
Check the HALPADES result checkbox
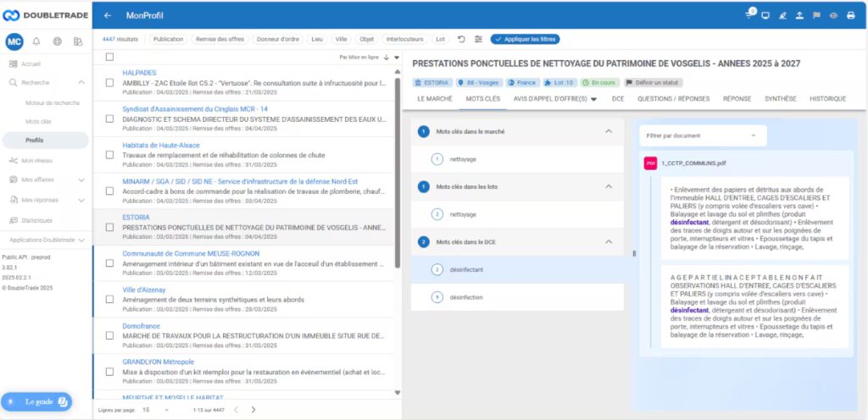(109, 83)
